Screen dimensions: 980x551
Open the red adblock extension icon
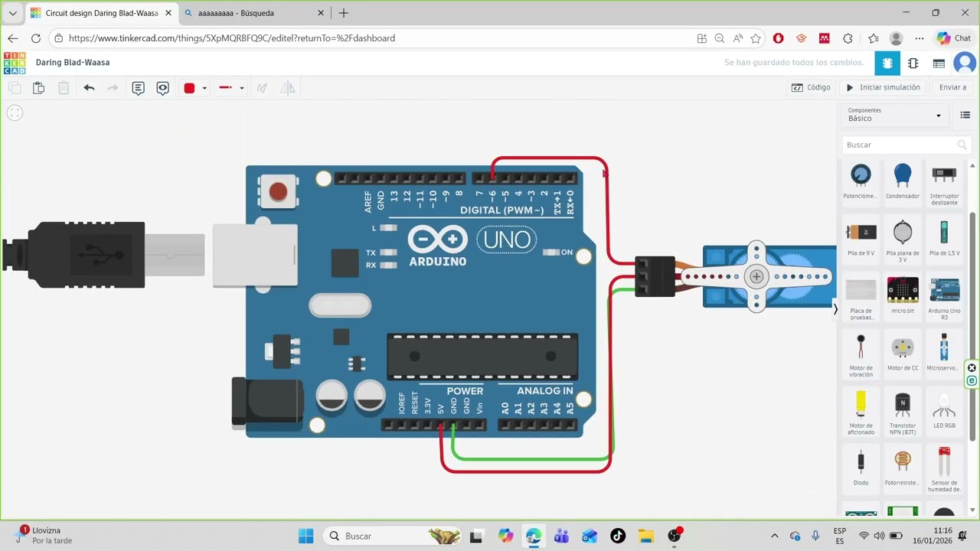click(779, 38)
